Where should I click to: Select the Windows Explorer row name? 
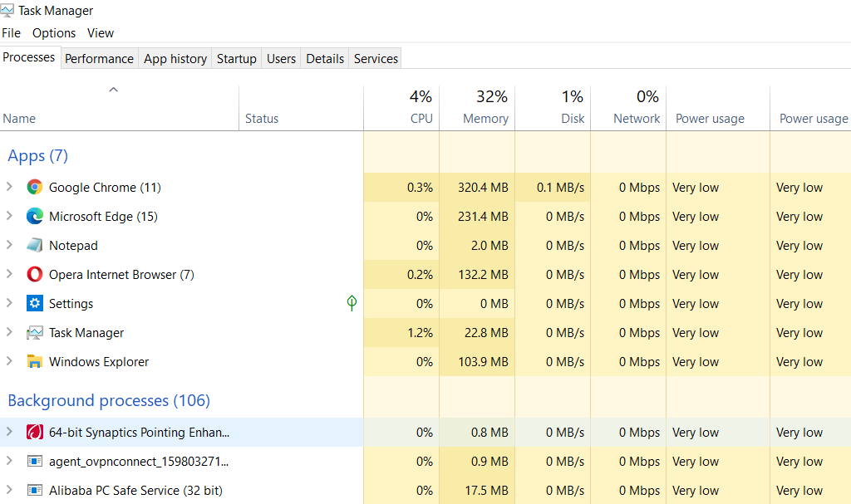pos(99,362)
